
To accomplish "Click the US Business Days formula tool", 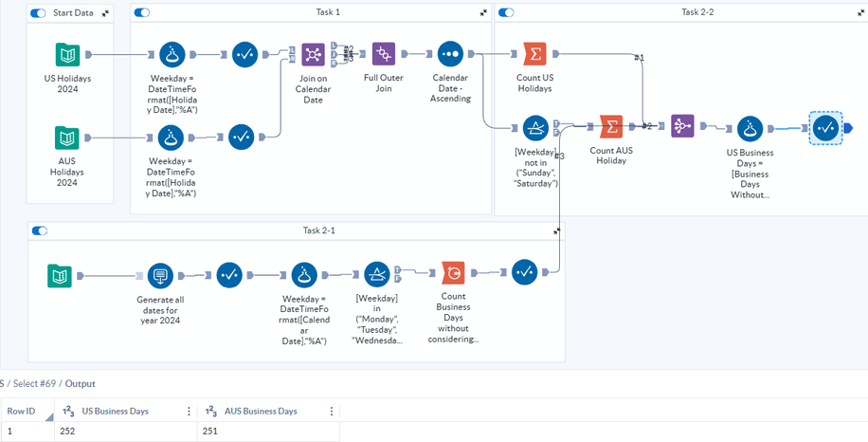I will (x=750, y=127).
